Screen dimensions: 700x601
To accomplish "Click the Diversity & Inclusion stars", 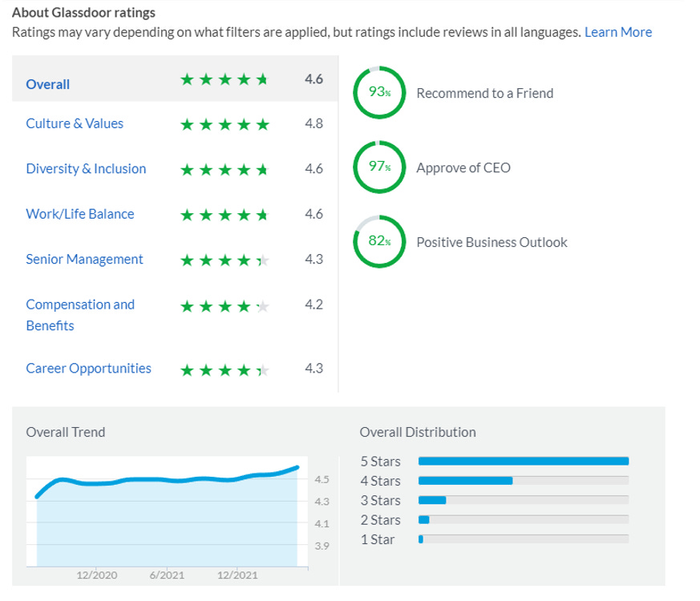I will (225, 170).
